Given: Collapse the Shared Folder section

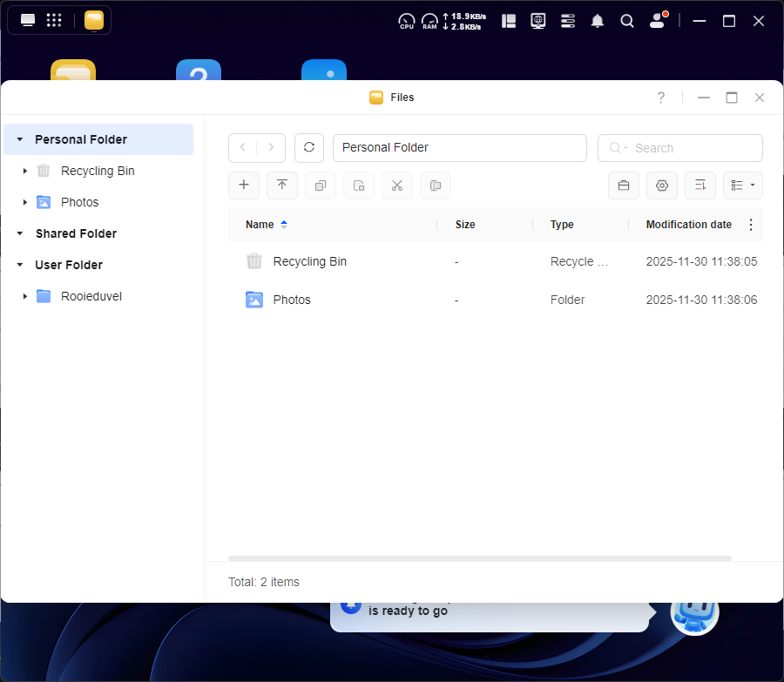Looking at the screenshot, I should click(x=20, y=233).
